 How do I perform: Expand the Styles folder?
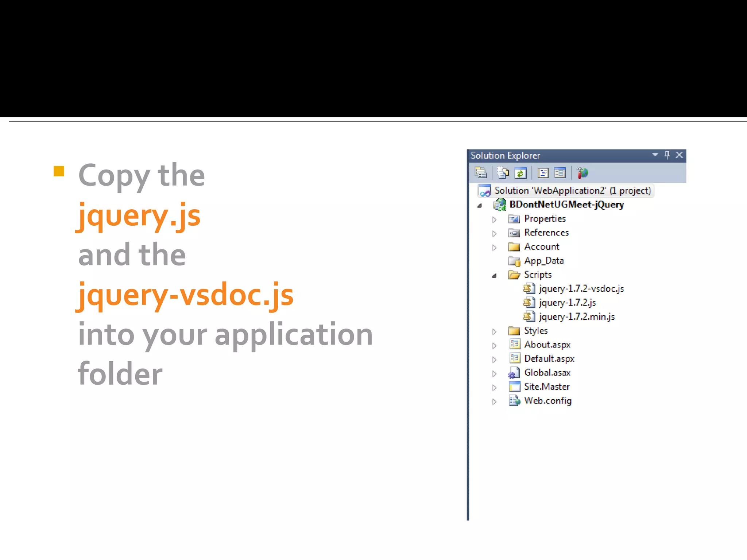tap(494, 331)
